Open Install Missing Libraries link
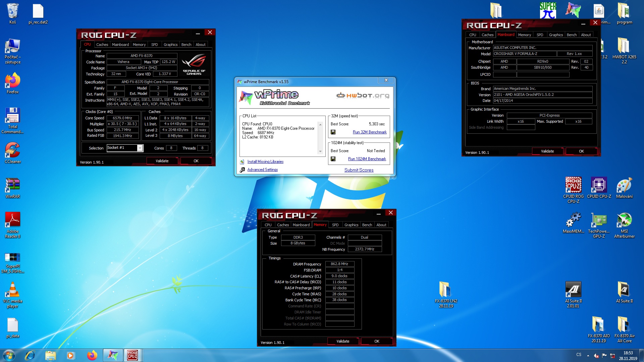This screenshot has height=362, width=644. coord(265,162)
